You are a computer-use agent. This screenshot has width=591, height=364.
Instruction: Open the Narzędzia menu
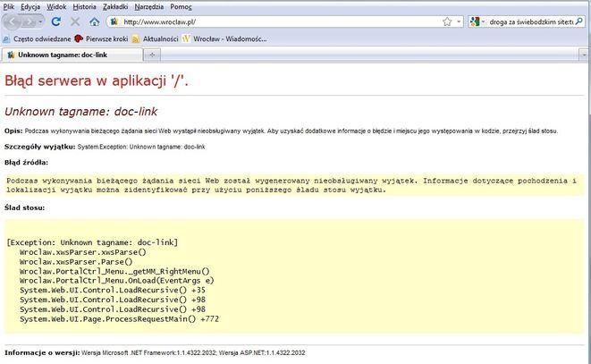click(149, 6)
